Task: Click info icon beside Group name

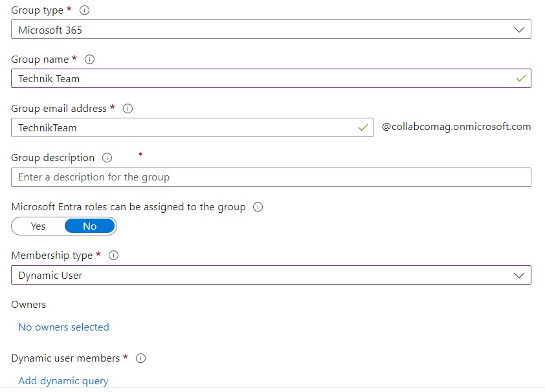Action: click(90, 60)
